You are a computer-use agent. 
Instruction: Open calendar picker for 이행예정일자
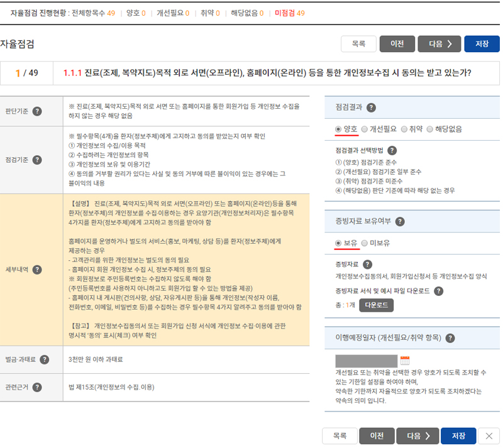click(x=405, y=361)
